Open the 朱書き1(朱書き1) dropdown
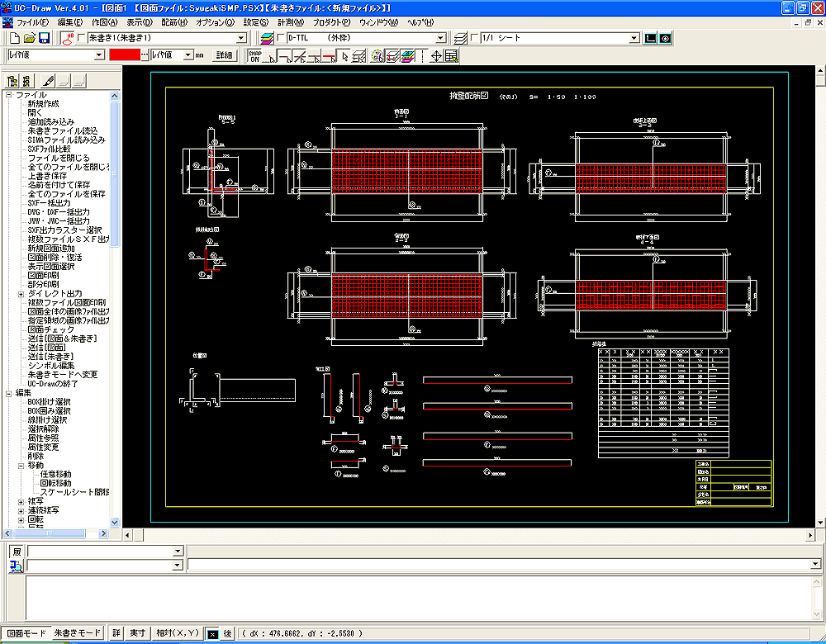 pyautogui.click(x=241, y=38)
